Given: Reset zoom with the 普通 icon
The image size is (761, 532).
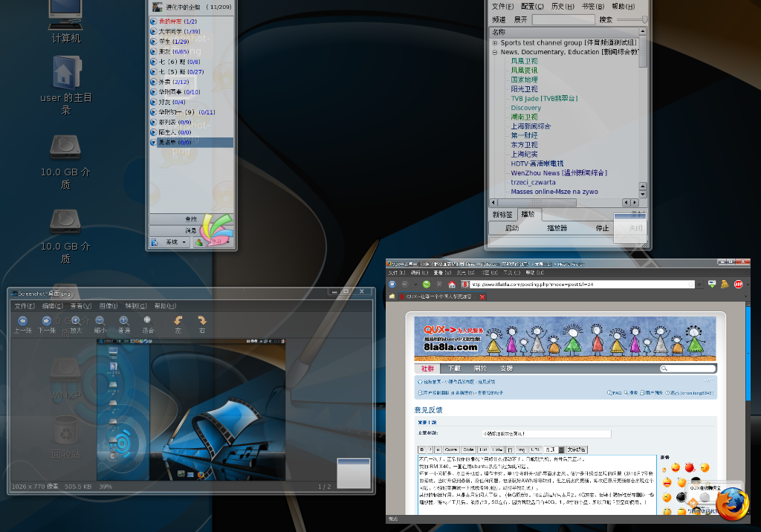Looking at the screenshot, I should (124, 321).
